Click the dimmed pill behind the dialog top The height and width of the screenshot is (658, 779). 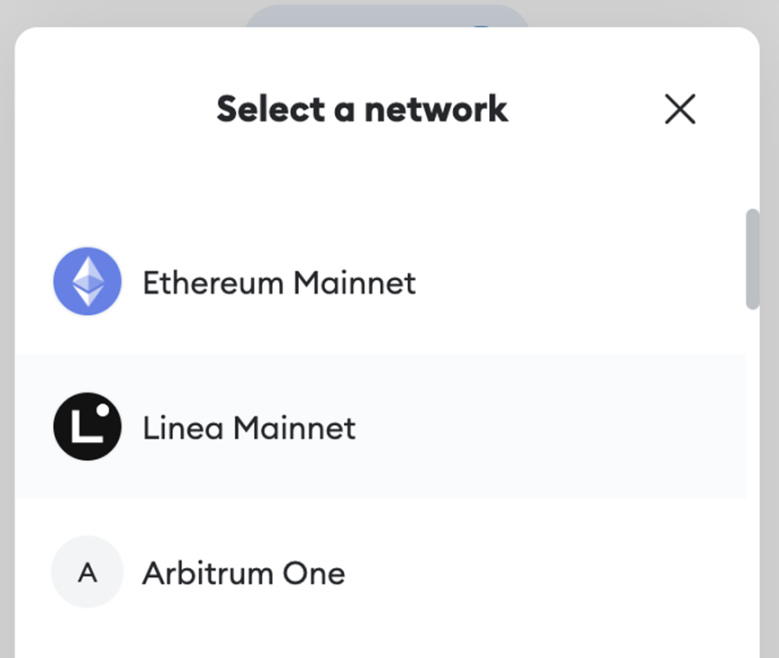point(386,15)
